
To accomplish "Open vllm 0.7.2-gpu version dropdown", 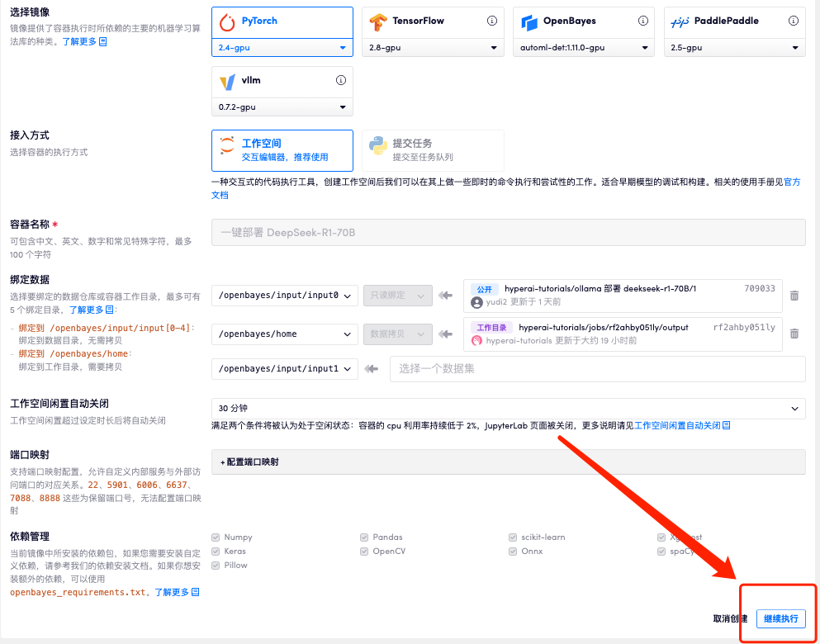I will (282, 107).
